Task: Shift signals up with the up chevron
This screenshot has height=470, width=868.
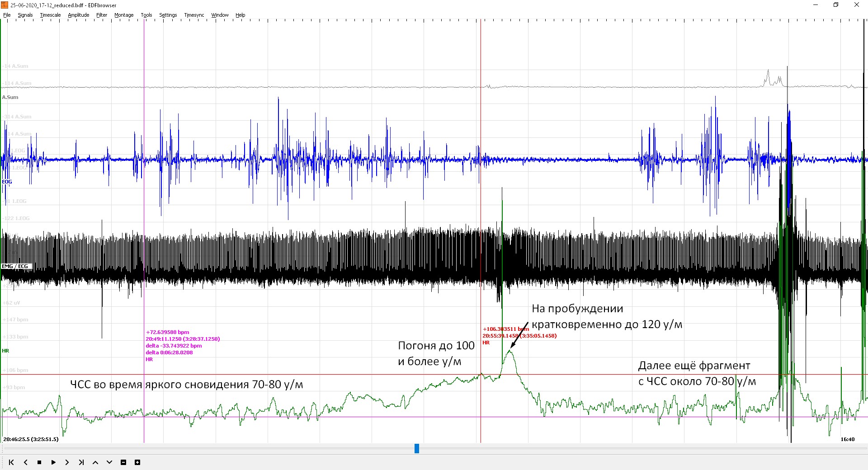Action: tap(95, 462)
